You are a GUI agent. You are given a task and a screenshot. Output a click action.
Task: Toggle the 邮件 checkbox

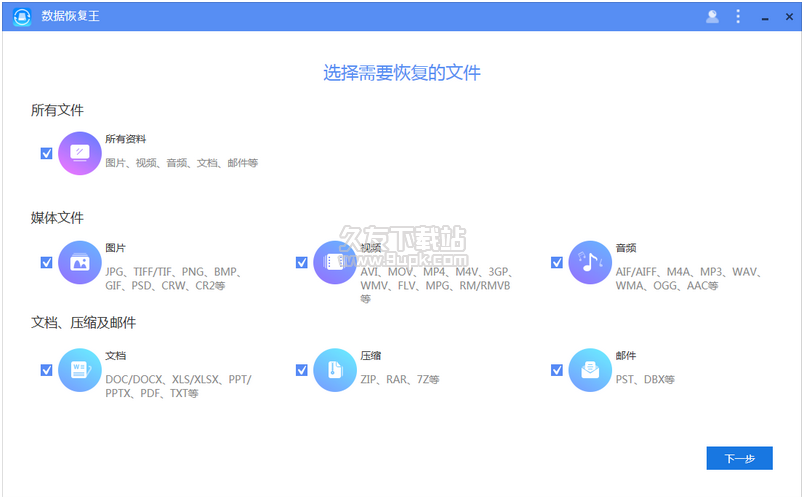(557, 370)
